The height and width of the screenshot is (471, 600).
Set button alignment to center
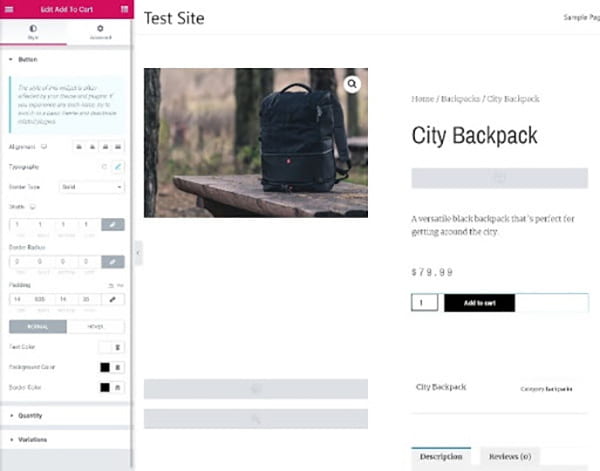click(x=92, y=147)
